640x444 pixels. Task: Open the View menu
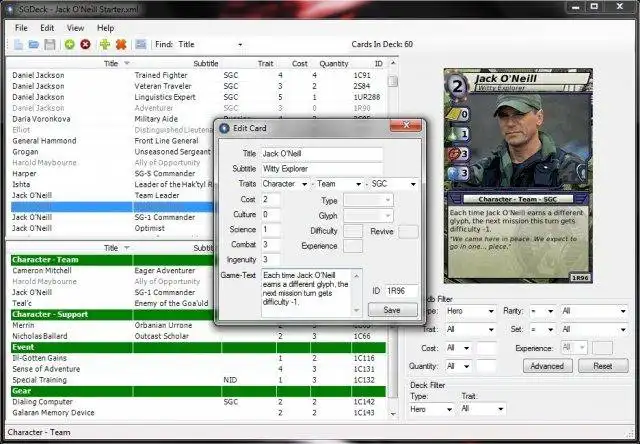[76, 28]
